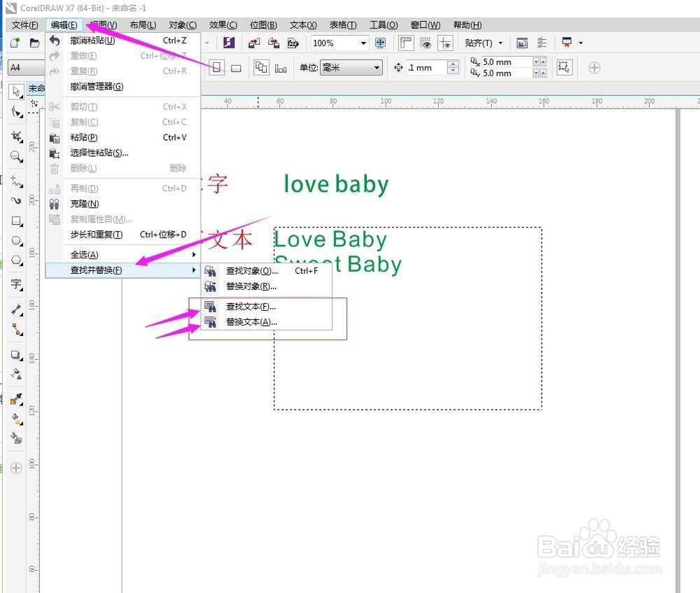Open the 文件(F) menu

25,25
